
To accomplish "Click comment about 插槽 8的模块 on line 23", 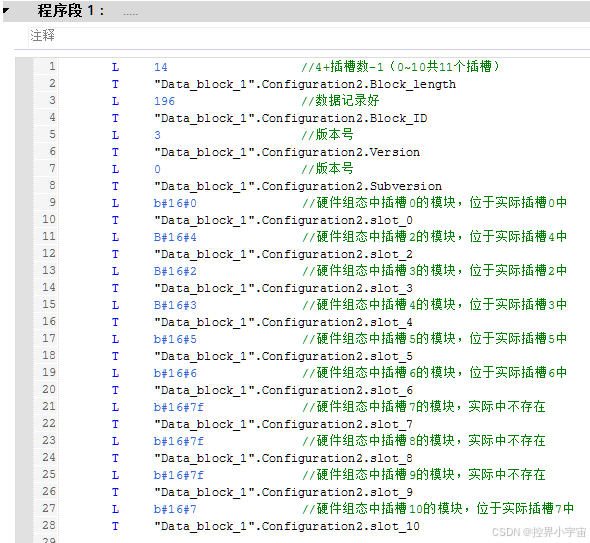I will pos(424,440).
